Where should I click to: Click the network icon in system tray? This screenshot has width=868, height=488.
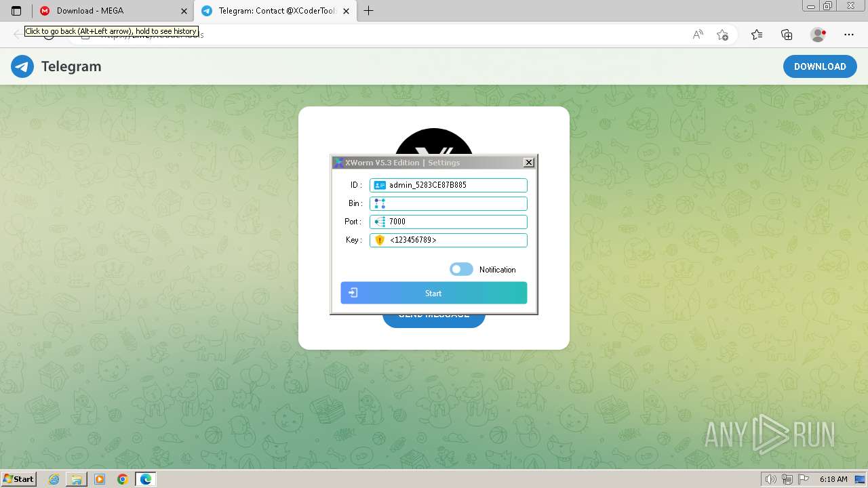point(787,479)
